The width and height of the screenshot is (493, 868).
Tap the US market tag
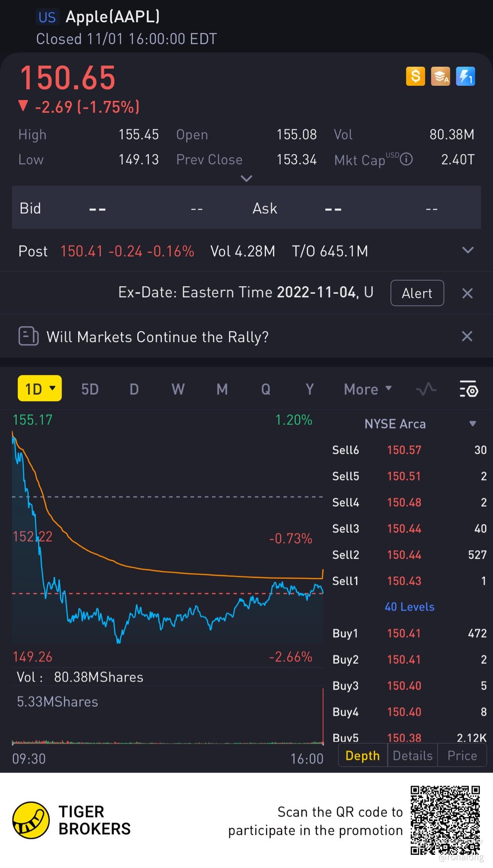coord(47,17)
